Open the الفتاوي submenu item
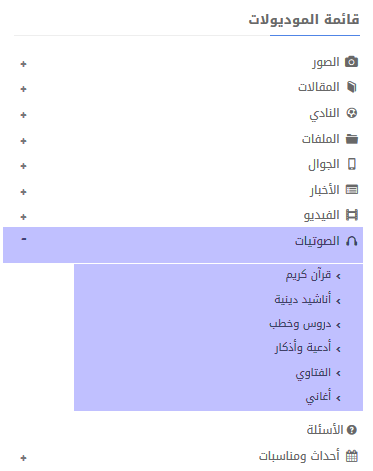 pos(313,373)
